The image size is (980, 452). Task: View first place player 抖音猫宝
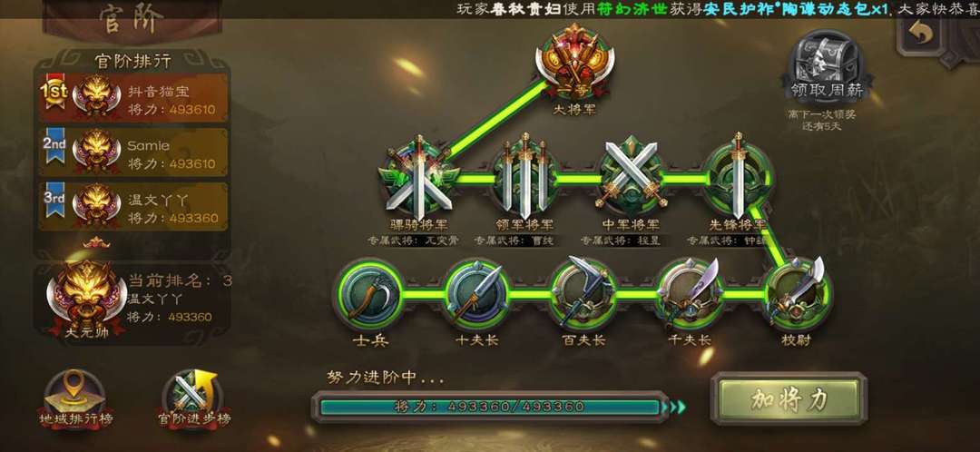[133, 98]
